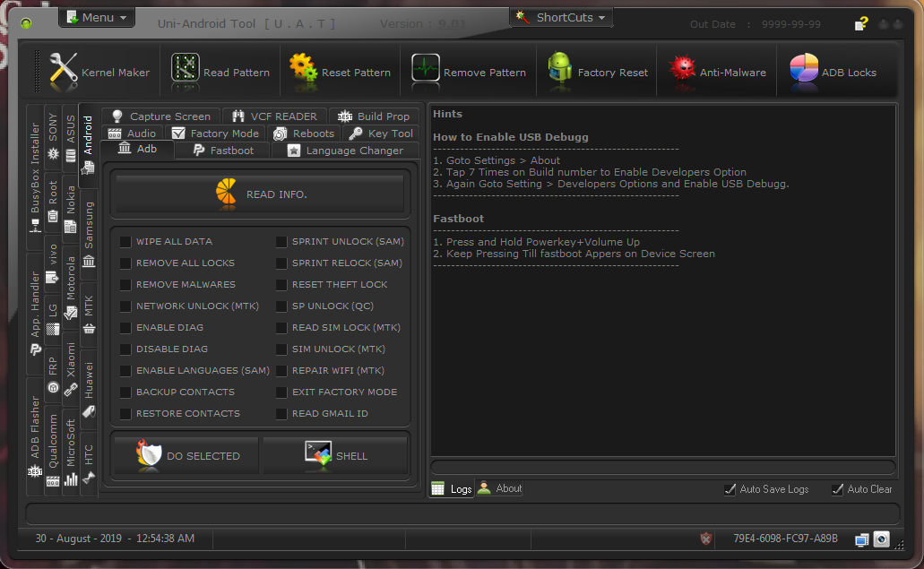Select the Remove Pattern tool
Image resolution: width=924 pixels, height=569 pixels.
tap(469, 72)
